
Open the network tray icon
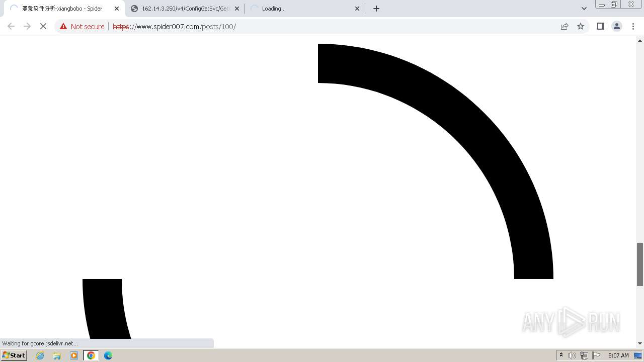tap(584, 355)
